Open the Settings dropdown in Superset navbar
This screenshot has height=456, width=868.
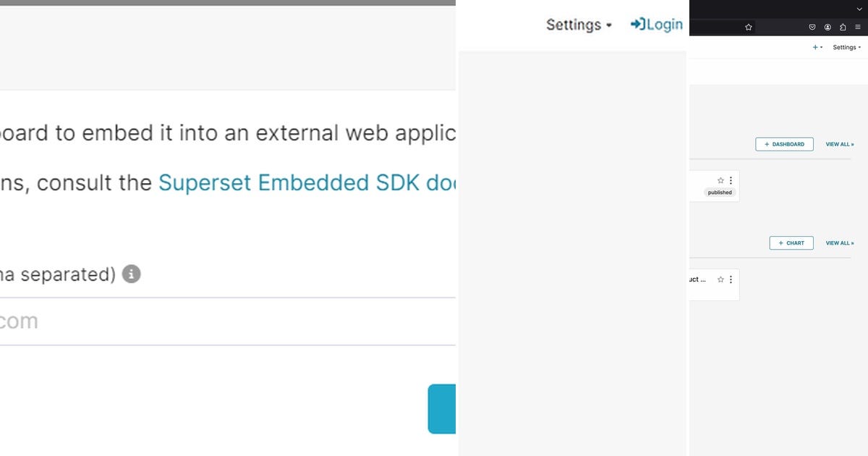(846, 47)
